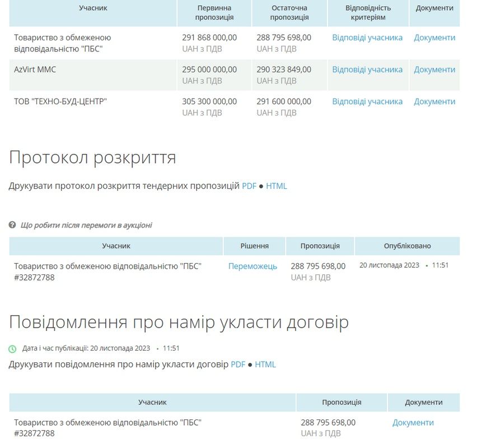Open HTML version of the disclosure protocol
This screenshot has width=477, height=448.
coord(277,185)
